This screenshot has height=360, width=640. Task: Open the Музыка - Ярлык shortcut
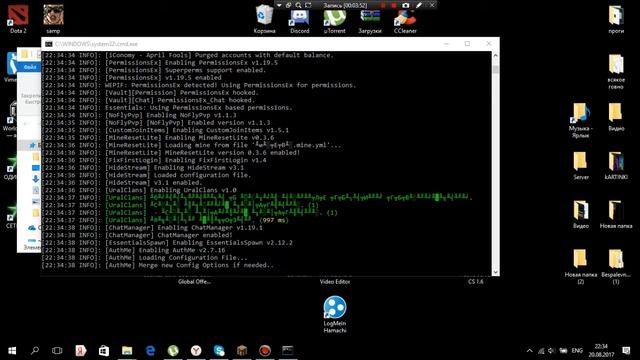tap(580, 120)
